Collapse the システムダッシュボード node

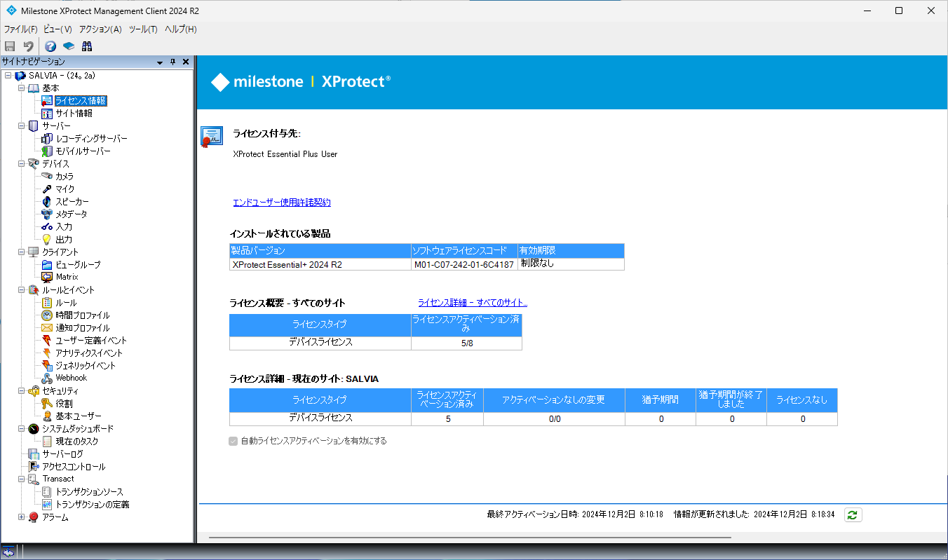22,429
